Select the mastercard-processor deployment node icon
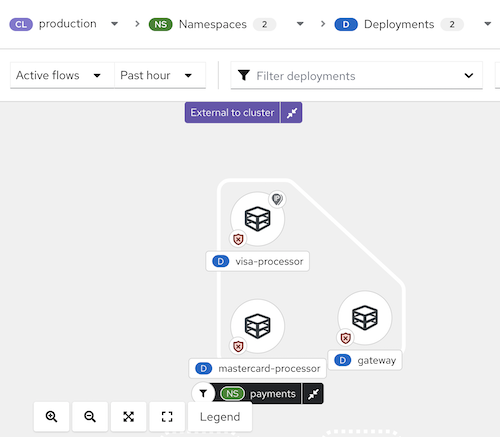This screenshot has width=500, height=437. (x=257, y=326)
